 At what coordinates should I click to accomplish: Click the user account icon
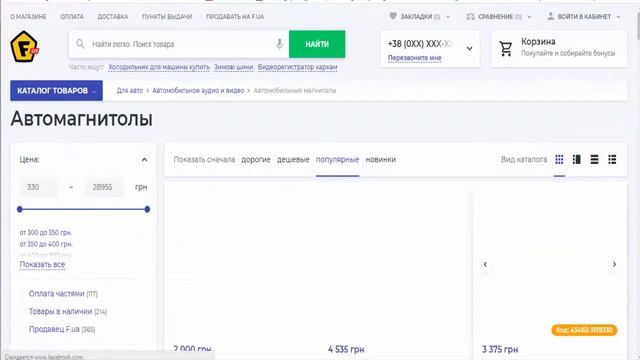pyautogui.click(x=550, y=16)
